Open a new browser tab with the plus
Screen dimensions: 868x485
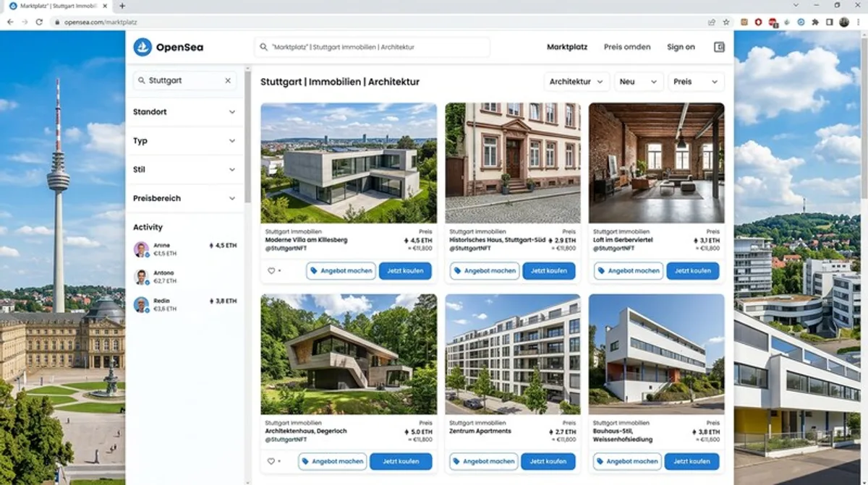[x=122, y=6]
